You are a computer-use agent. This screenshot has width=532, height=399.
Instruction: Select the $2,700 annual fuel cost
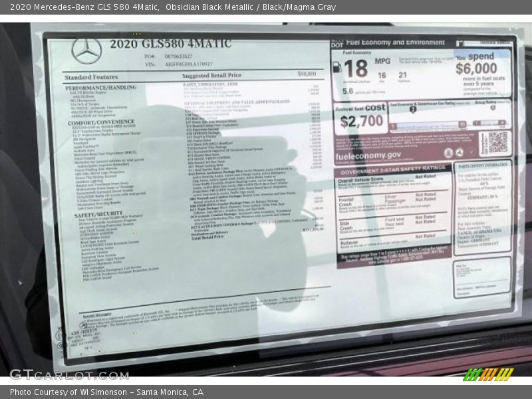[362, 121]
